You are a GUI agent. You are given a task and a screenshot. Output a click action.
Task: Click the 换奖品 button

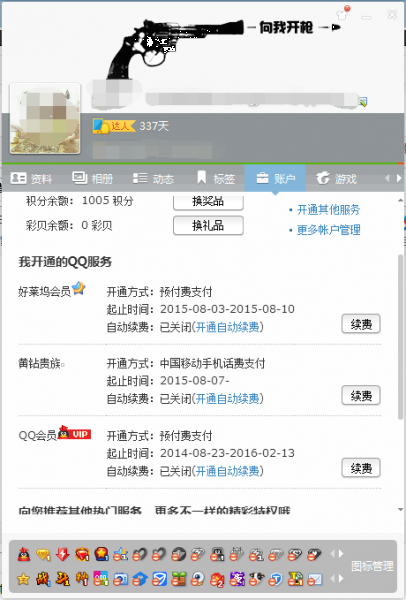click(208, 202)
